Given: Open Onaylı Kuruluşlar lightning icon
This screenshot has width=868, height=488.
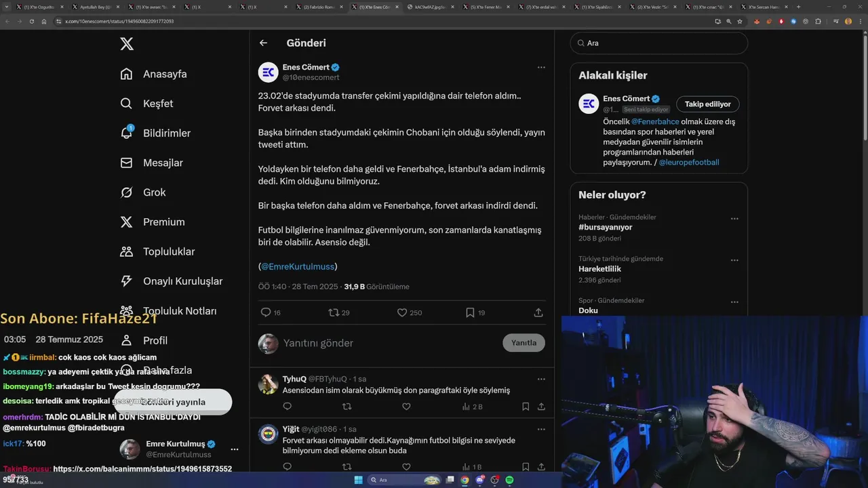Looking at the screenshot, I should (x=126, y=281).
